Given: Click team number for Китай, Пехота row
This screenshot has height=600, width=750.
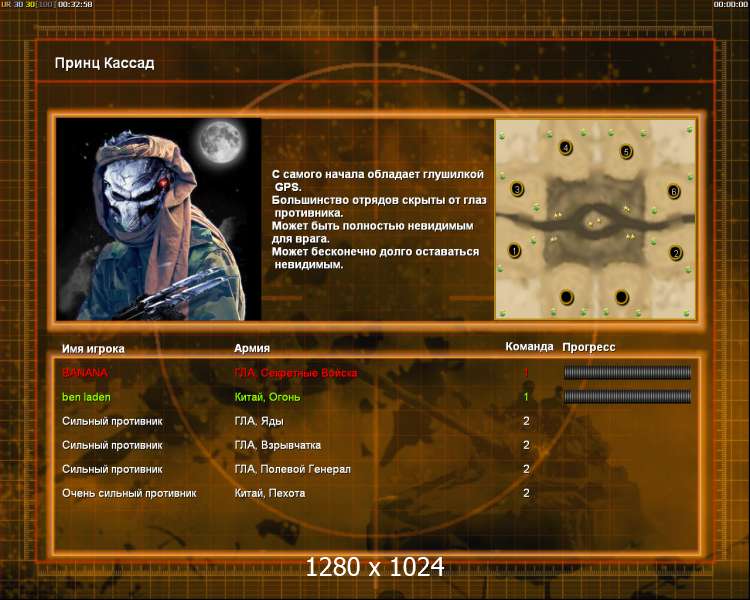Looking at the screenshot, I should [x=526, y=493].
